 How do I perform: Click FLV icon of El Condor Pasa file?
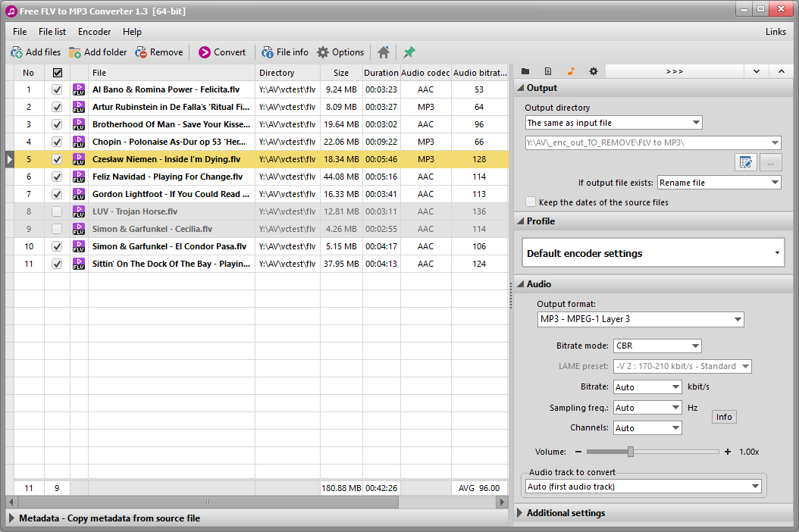[79, 246]
